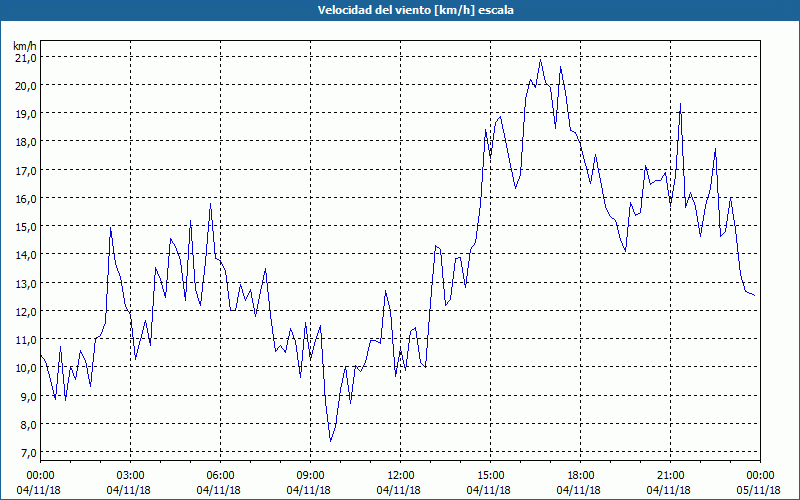
Task: Click the '17,0' axis value
Action: [x=26, y=171]
